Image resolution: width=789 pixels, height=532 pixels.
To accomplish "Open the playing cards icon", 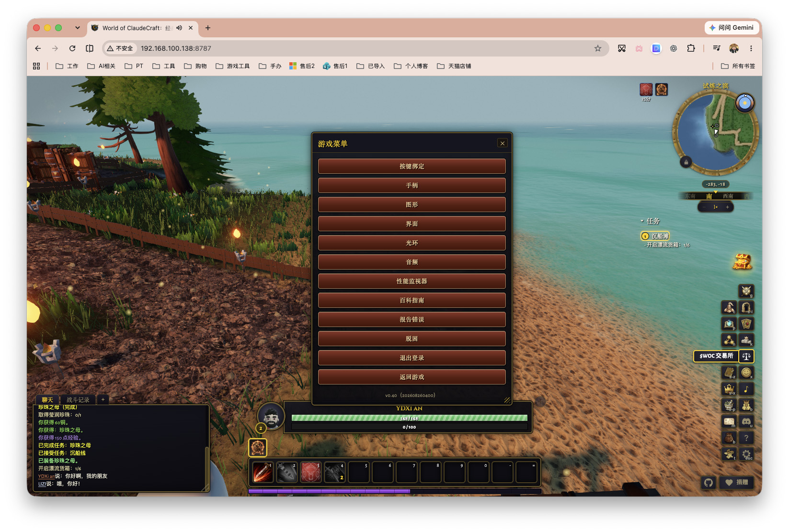I will [x=746, y=324].
